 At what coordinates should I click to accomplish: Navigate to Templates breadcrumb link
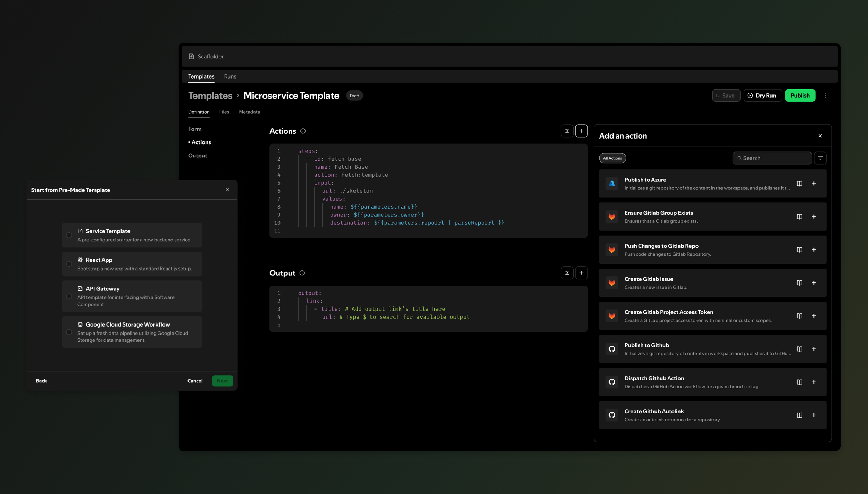point(210,96)
